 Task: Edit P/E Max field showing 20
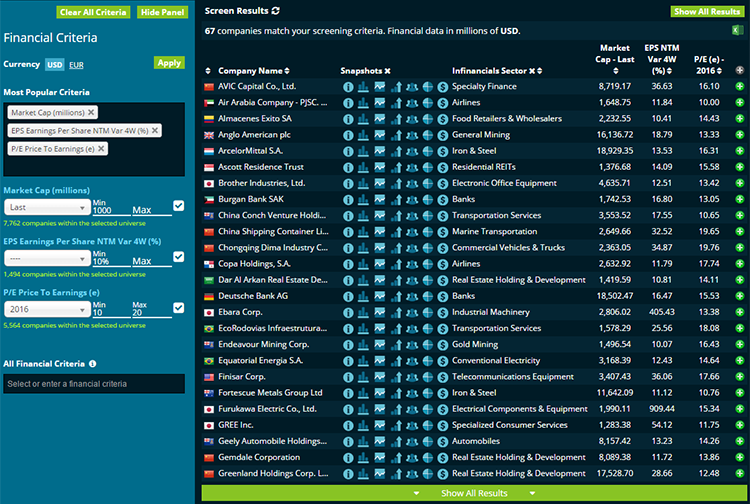coord(152,313)
